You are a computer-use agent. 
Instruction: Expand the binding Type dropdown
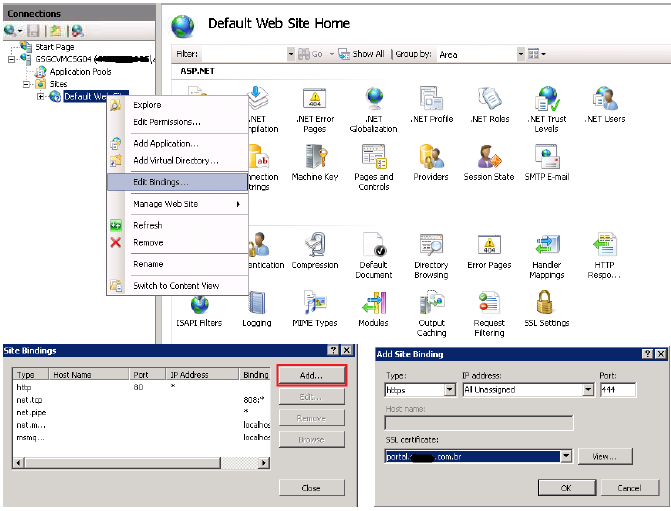coord(449,390)
